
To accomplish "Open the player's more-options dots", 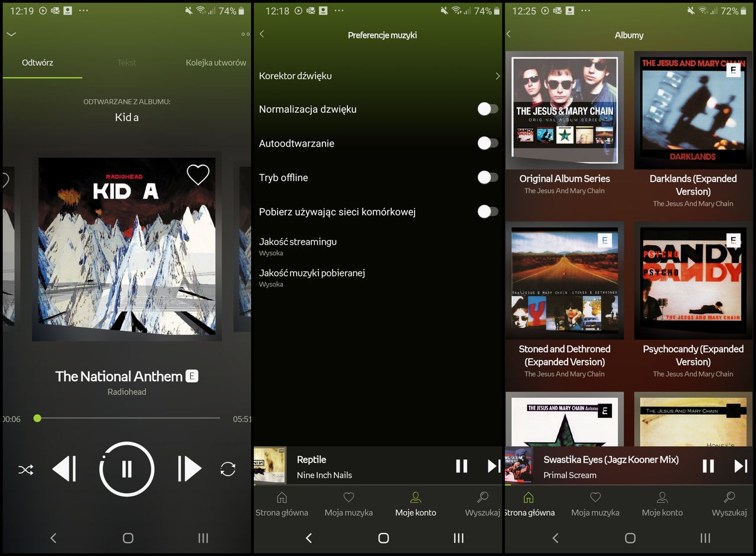I will click(246, 34).
